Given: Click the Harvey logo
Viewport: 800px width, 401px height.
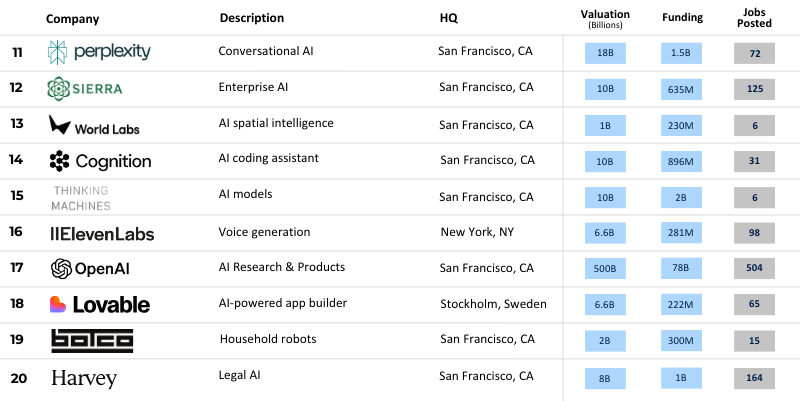Looking at the screenshot, I should 84,378.
